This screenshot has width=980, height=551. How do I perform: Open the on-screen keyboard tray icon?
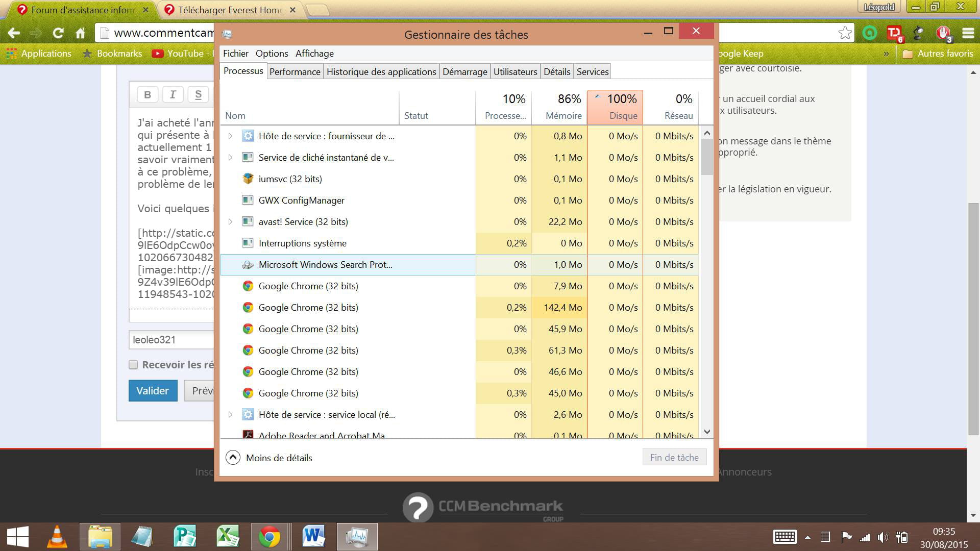click(x=785, y=537)
